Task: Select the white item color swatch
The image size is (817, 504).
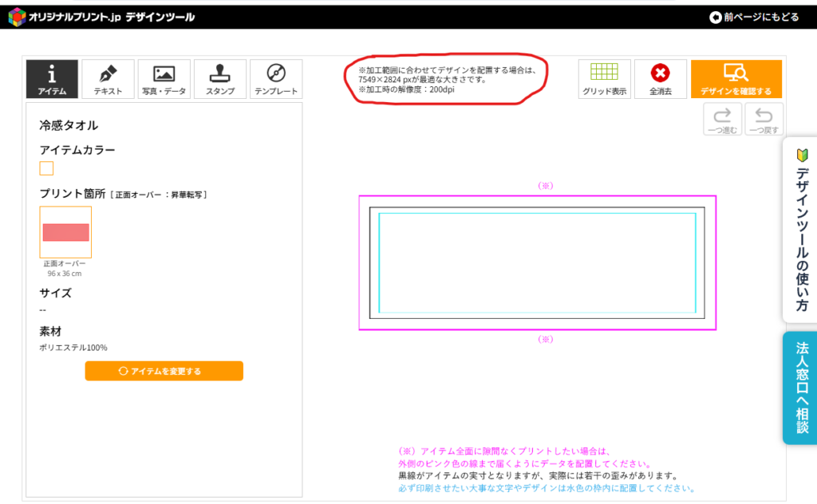Action: point(46,168)
